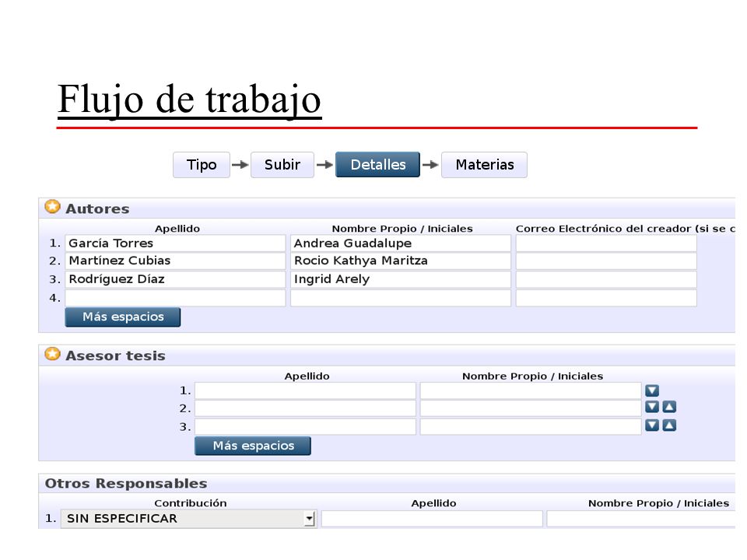Screen dimensions: 747x560
Task: Focus Asesor tesis row 1 Apellido field
Action: tap(305, 390)
